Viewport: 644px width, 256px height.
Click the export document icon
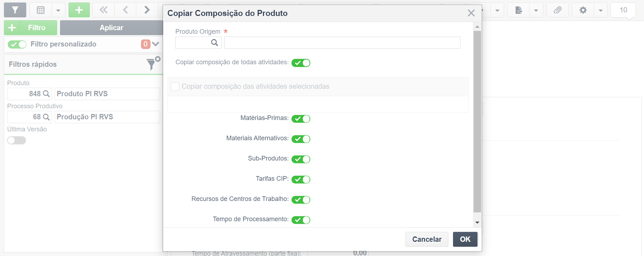point(518,10)
